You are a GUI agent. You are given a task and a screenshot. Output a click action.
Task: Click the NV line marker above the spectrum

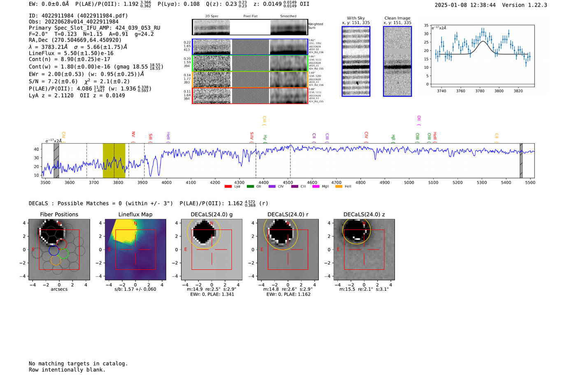click(x=133, y=137)
